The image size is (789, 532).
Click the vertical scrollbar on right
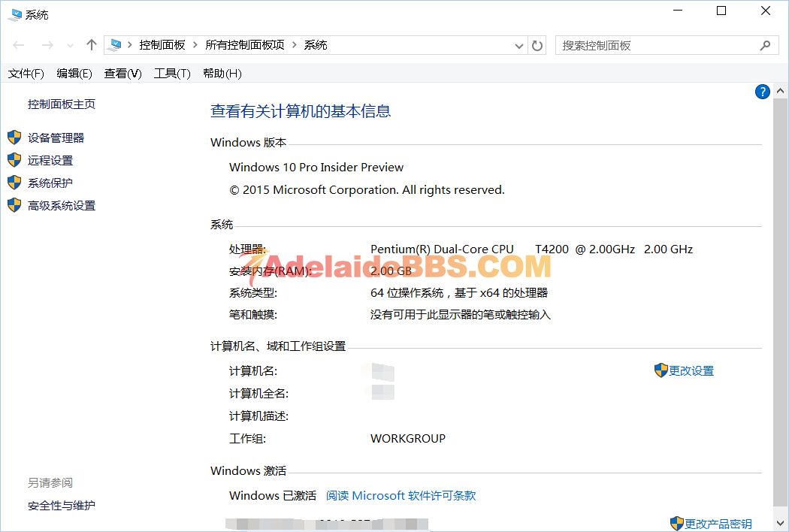coord(781,301)
